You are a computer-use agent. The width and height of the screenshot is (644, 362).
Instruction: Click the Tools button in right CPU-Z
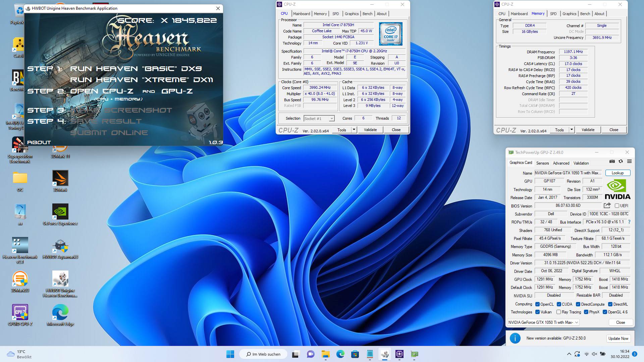click(x=559, y=130)
